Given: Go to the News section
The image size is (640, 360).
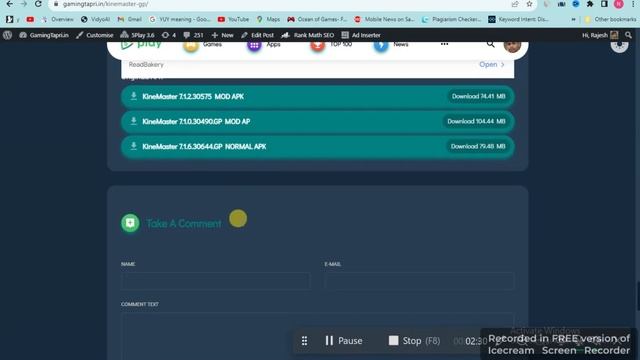Looking at the screenshot, I should click(391, 45).
